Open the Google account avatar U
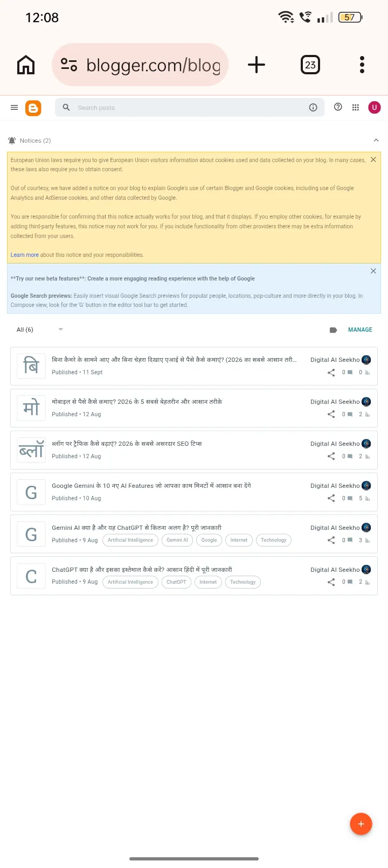 pyautogui.click(x=375, y=108)
